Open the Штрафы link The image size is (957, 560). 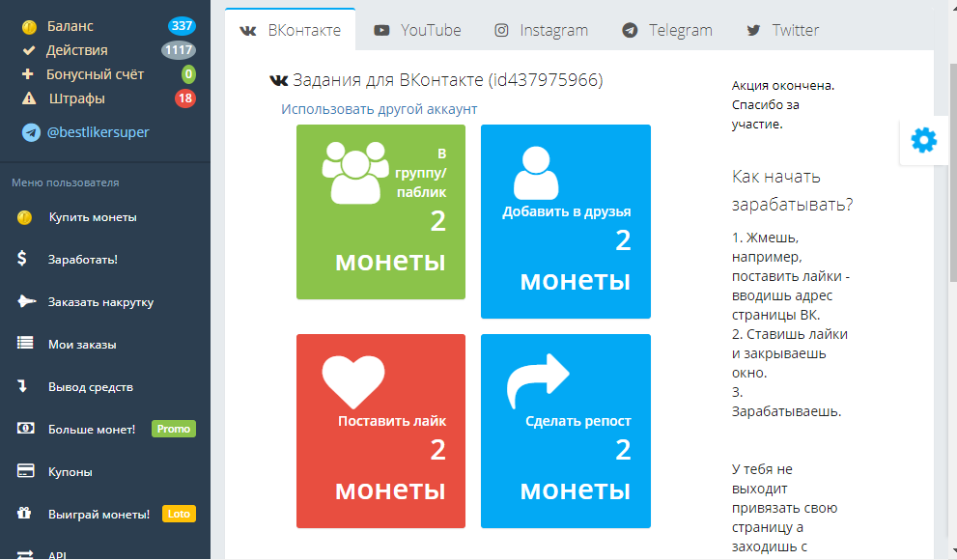point(77,98)
